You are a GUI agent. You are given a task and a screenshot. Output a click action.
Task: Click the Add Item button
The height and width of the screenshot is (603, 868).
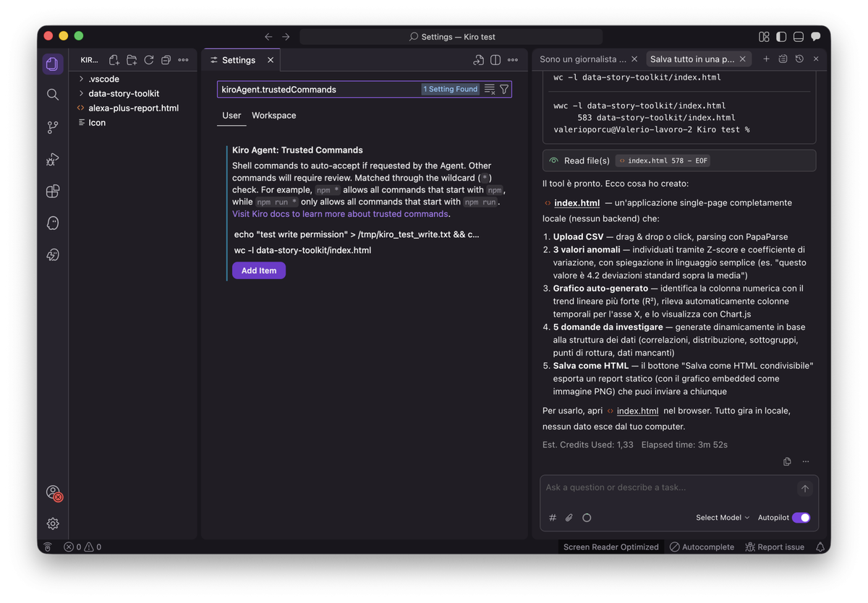coord(259,270)
